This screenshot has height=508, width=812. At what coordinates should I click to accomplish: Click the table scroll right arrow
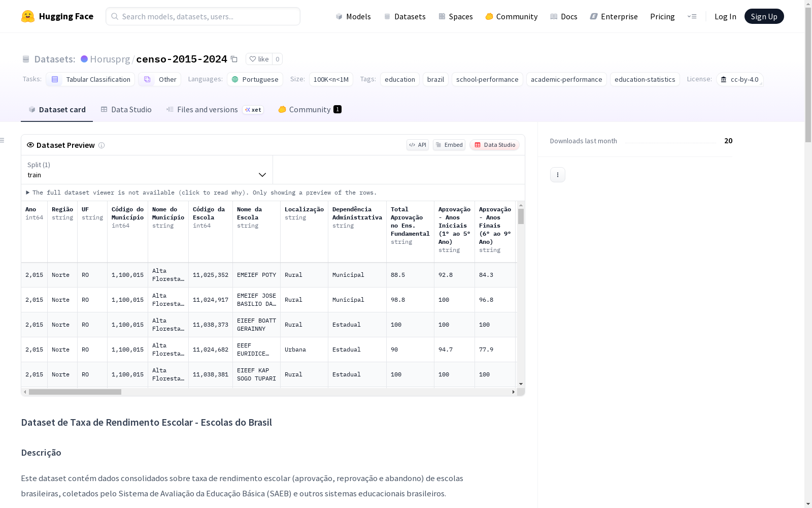coord(513,392)
